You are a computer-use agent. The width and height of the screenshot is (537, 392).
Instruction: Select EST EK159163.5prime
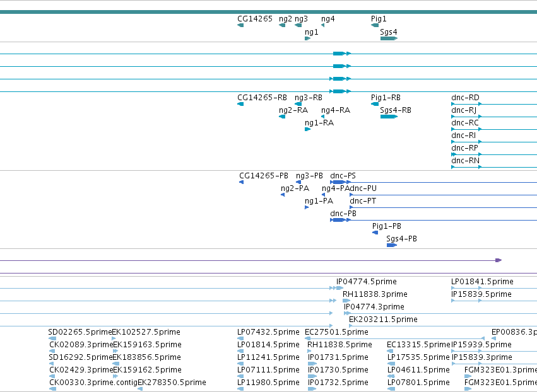coord(115,351)
